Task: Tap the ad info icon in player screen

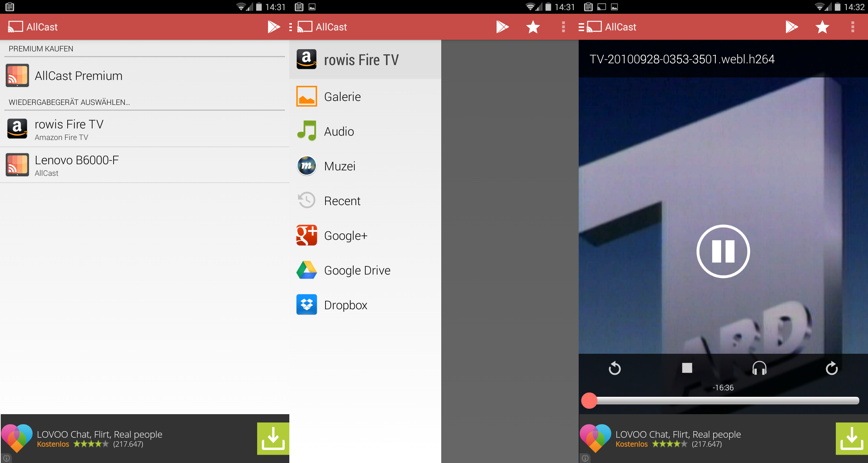Action: 585,458
